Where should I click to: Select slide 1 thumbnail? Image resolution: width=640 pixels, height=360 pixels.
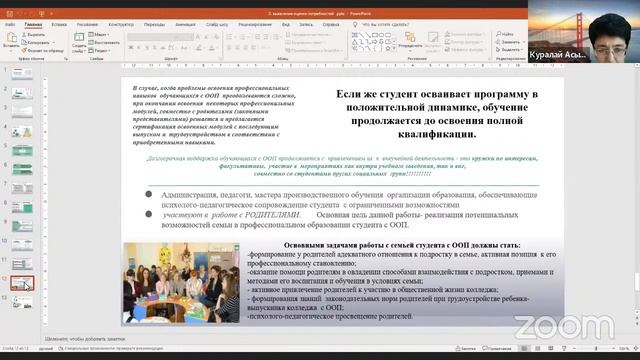click(22, 73)
